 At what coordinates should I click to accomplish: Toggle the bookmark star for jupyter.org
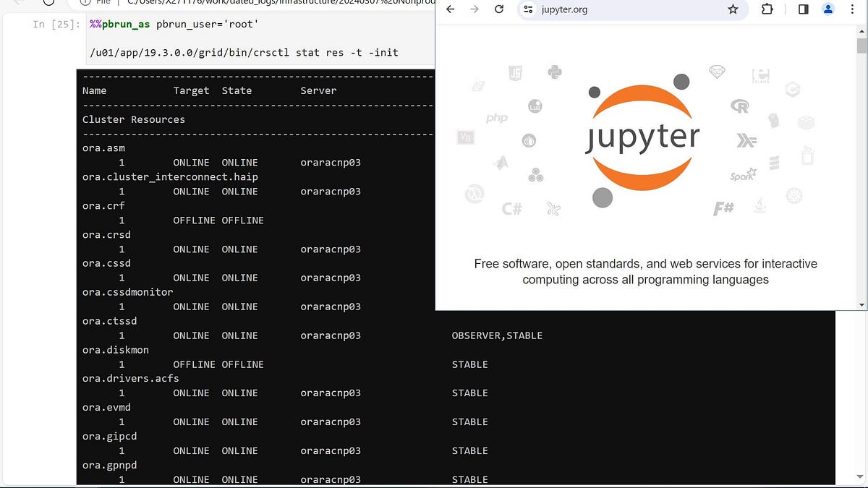point(733,9)
